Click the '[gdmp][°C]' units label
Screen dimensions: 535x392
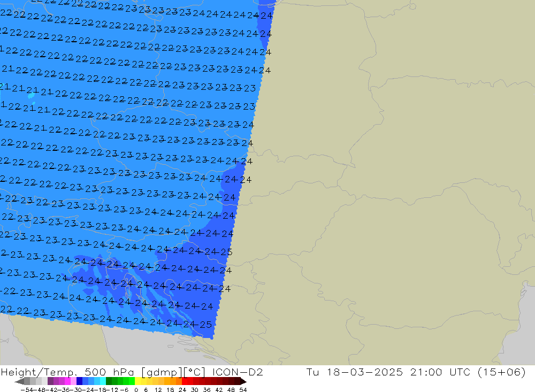click(173, 372)
